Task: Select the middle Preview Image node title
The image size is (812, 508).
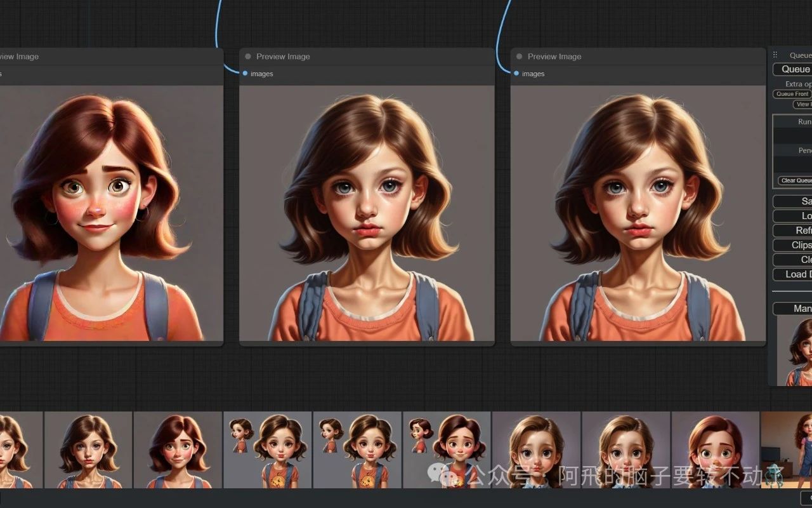Action: click(x=283, y=57)
